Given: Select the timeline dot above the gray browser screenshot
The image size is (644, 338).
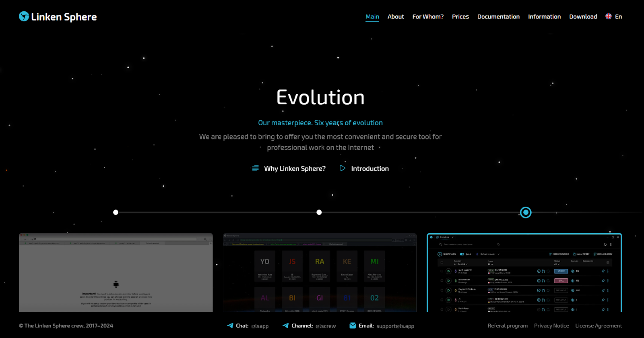Looking at the screenshot, I should pos(116,212).
